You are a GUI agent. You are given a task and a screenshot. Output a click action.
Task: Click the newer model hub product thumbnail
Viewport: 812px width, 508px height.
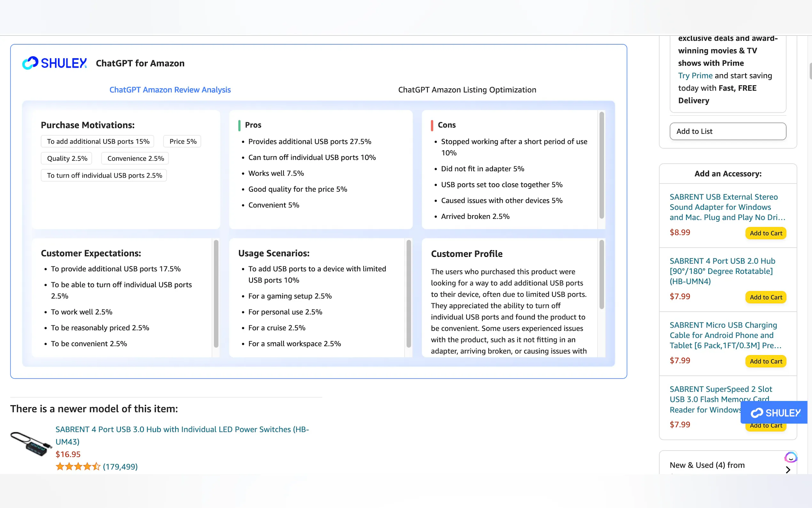(x=31, y=444)
